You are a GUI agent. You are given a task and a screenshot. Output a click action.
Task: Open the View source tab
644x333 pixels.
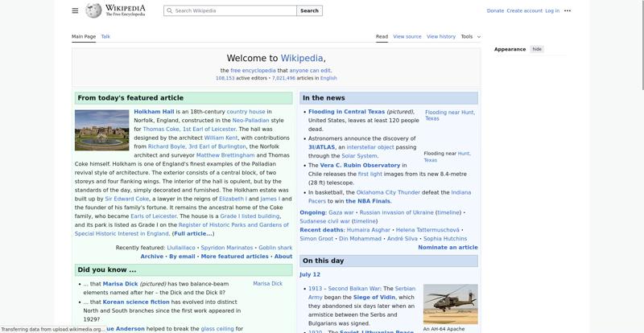tap(407, 36)
